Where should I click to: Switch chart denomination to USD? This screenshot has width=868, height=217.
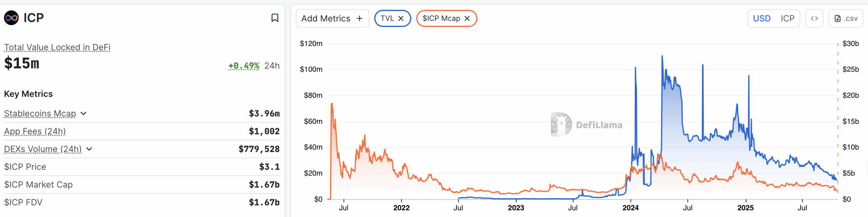click(762, 19)
